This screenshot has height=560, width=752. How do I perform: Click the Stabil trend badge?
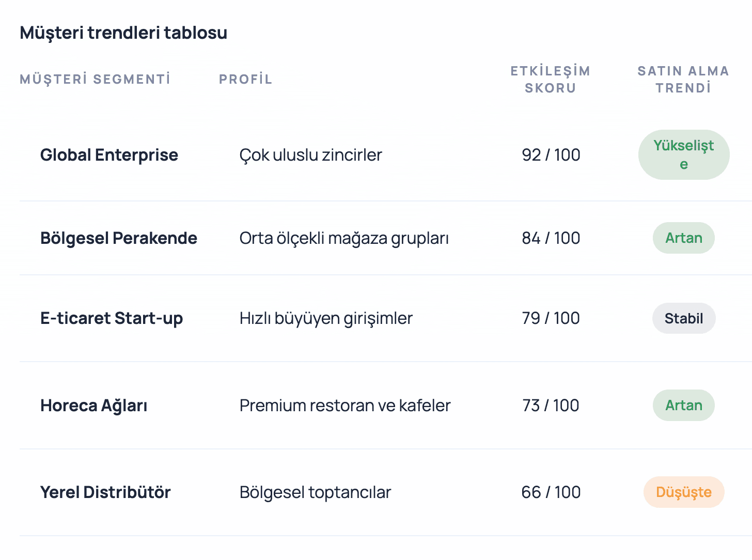[x=684, y=318]
